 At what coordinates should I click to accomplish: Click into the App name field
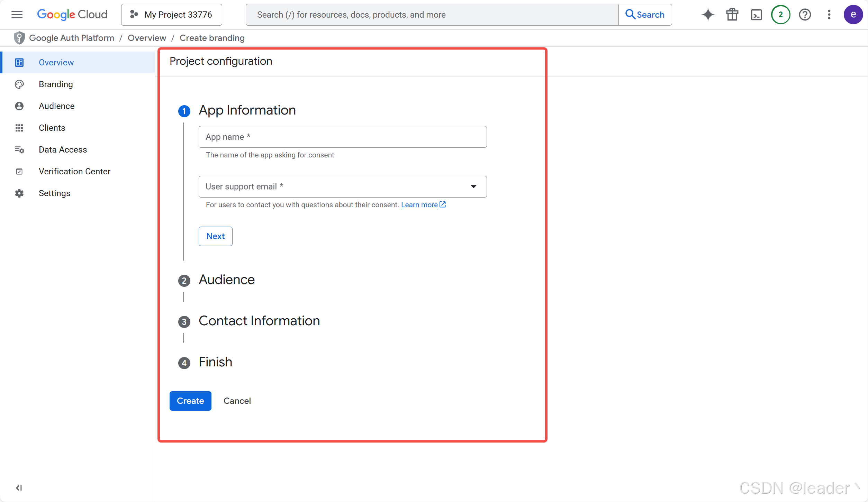342,137
